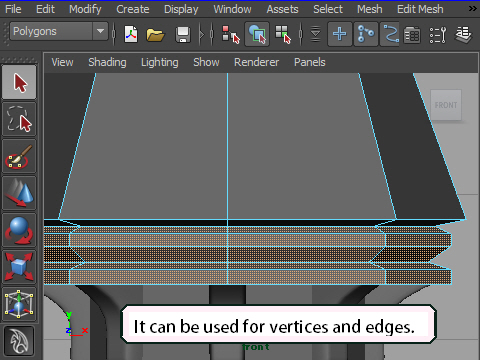
Task: Open the viewport Show menu
Action: (x=206, y=62)
